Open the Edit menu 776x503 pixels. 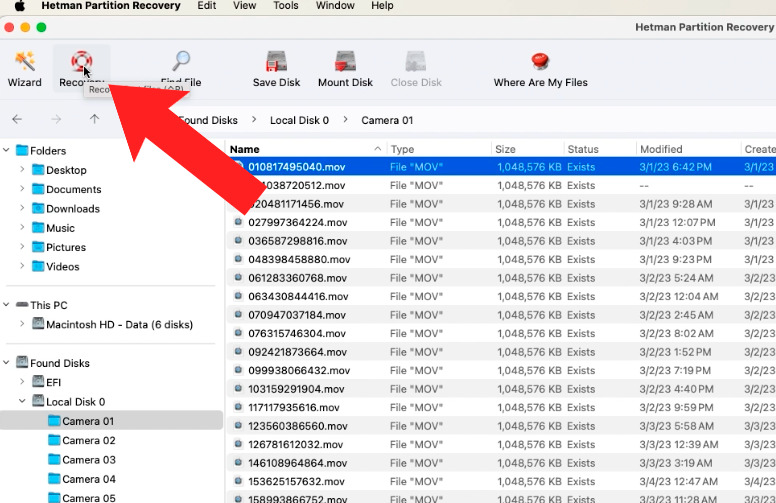(206, 6)
